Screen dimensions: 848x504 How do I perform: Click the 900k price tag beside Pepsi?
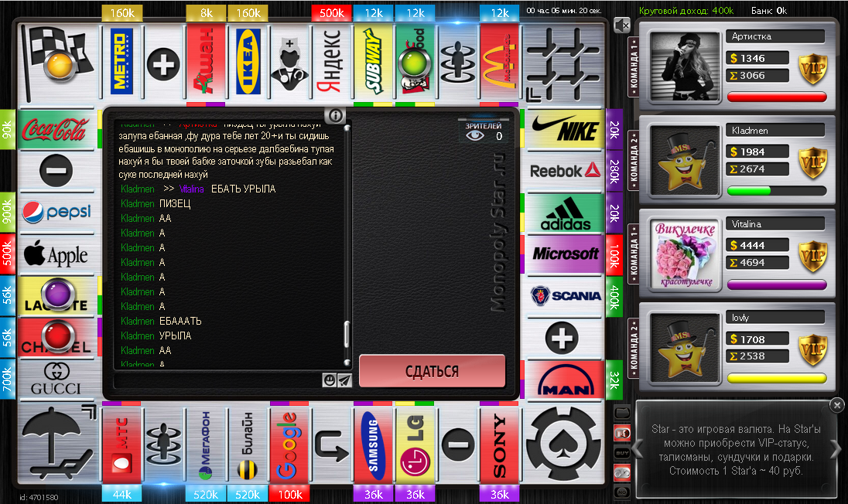pyautogui.click(x=7, y=212)
